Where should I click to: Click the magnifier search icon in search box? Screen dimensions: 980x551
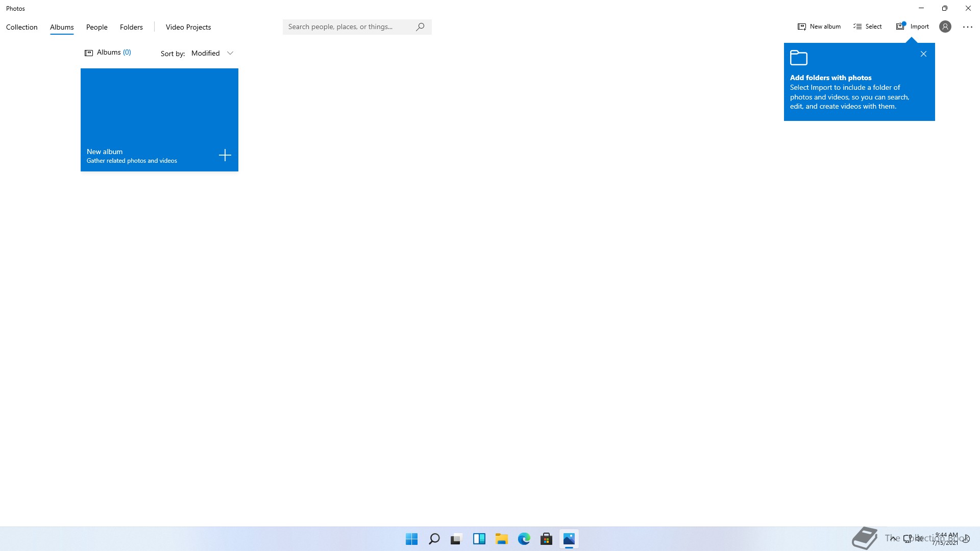(x=420, y=27)
